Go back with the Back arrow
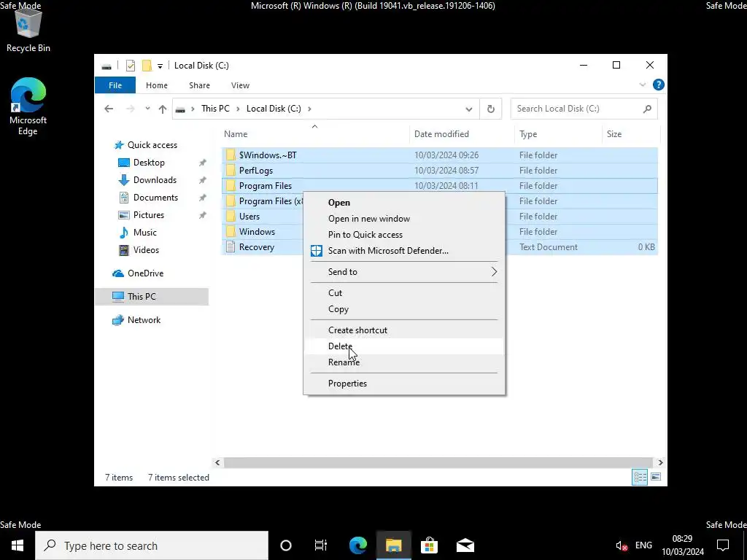 (109, 109)
